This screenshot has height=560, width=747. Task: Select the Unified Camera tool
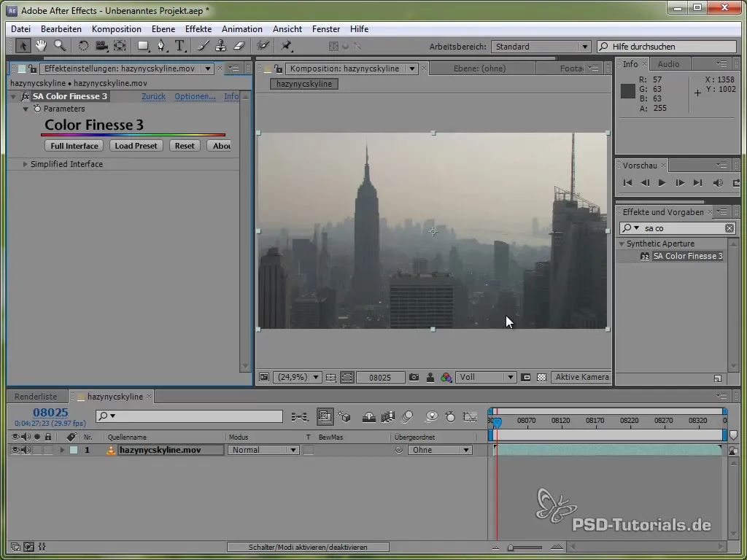pyautogui.click(x=101, y=46)
